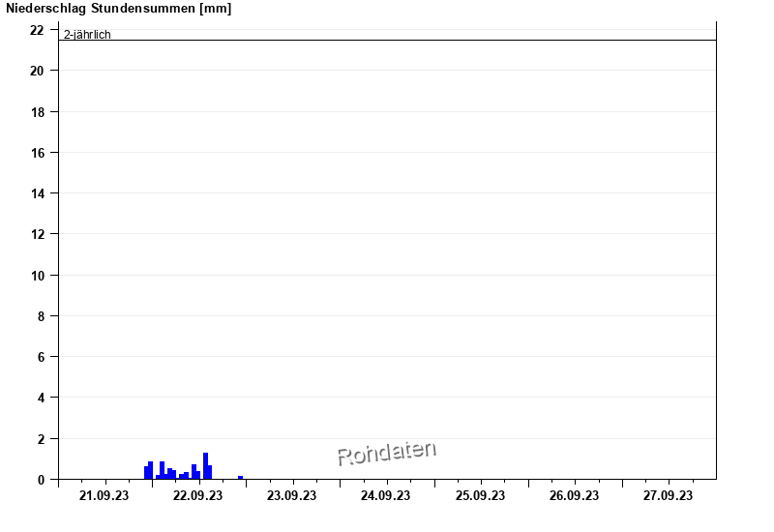This screenshot has height=532, width=774.
Task: Click y-axis value 2
Action: 41,439
